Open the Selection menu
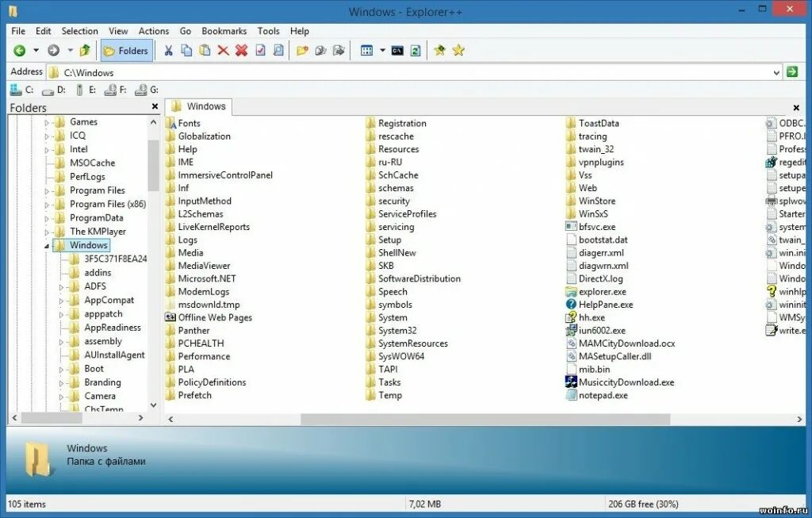Viewport: 812px width, 518px height. click(79, 31)
